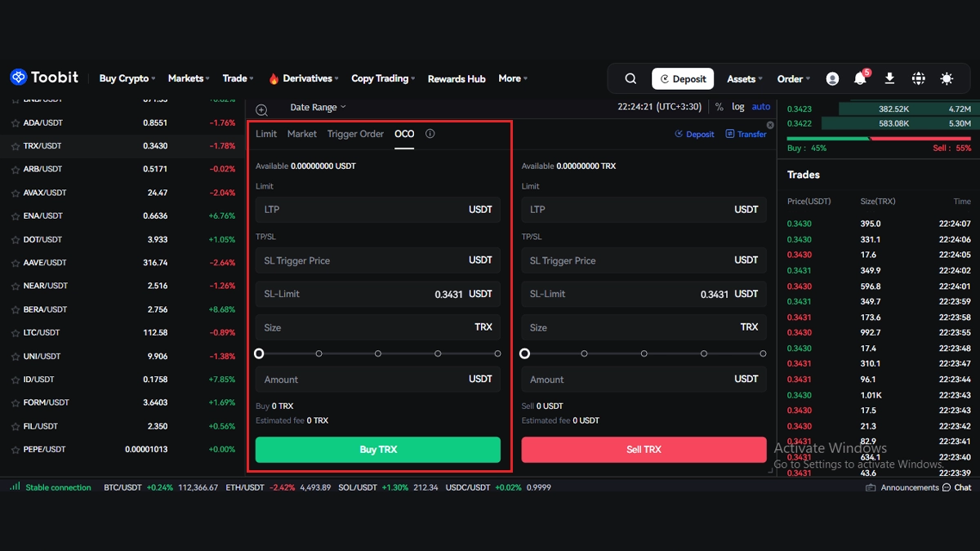Toggle auto scale on chart
The image size is (980, 551).
(x=761, y=107)
